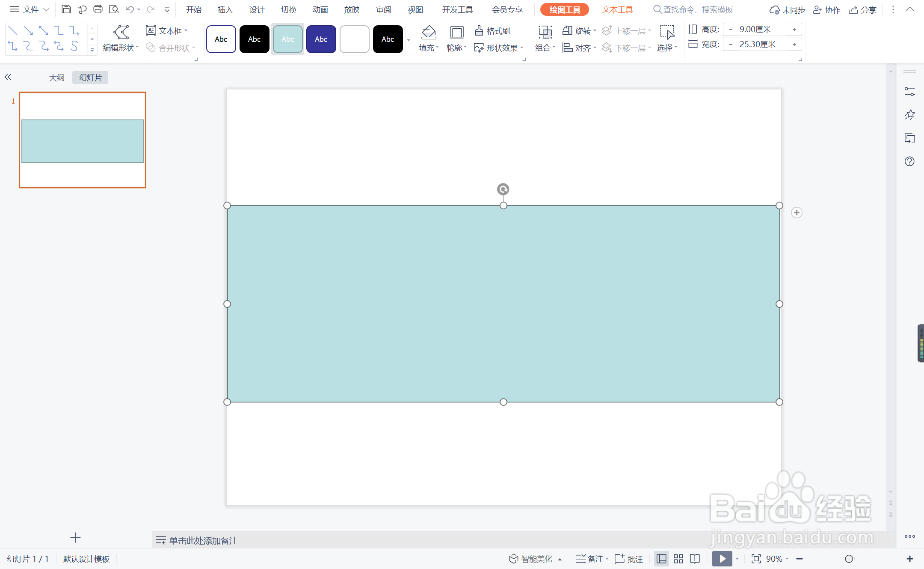Click the Share (分享) button
The height and width of the screenshot is (569, 924).
(863, 9)
